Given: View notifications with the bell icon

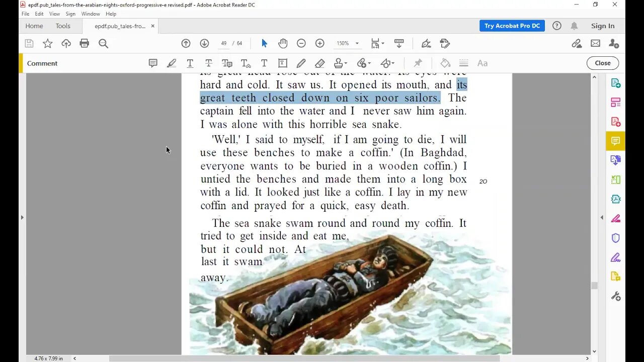Looking at the screenshot, I should 574,26.
